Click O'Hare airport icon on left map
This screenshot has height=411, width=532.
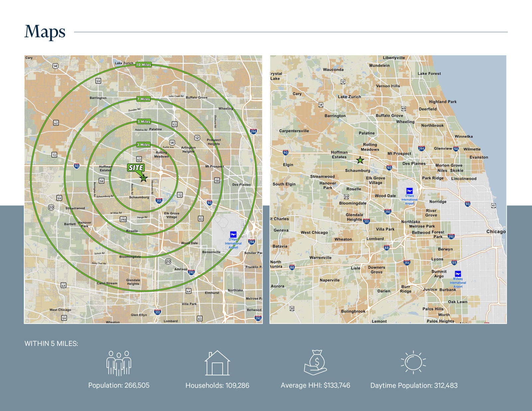point(233,234)
